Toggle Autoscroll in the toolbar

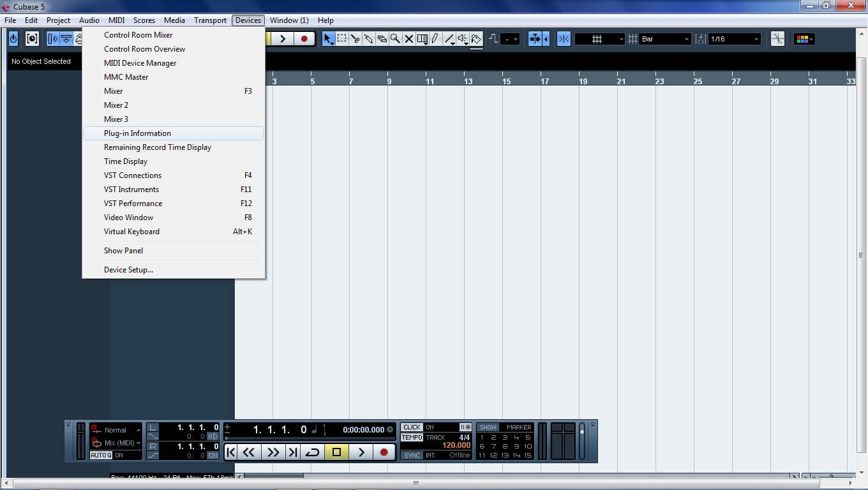pos(535,39)
